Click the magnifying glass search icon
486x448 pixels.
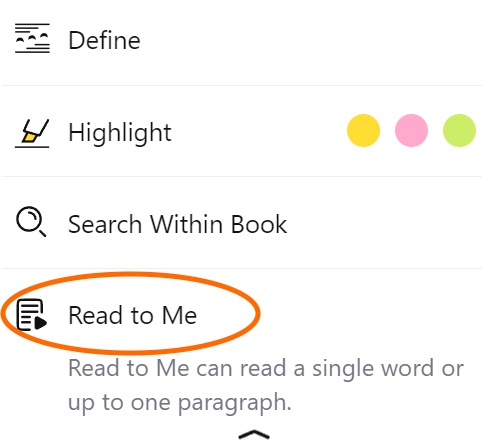(x=31, y=221)
